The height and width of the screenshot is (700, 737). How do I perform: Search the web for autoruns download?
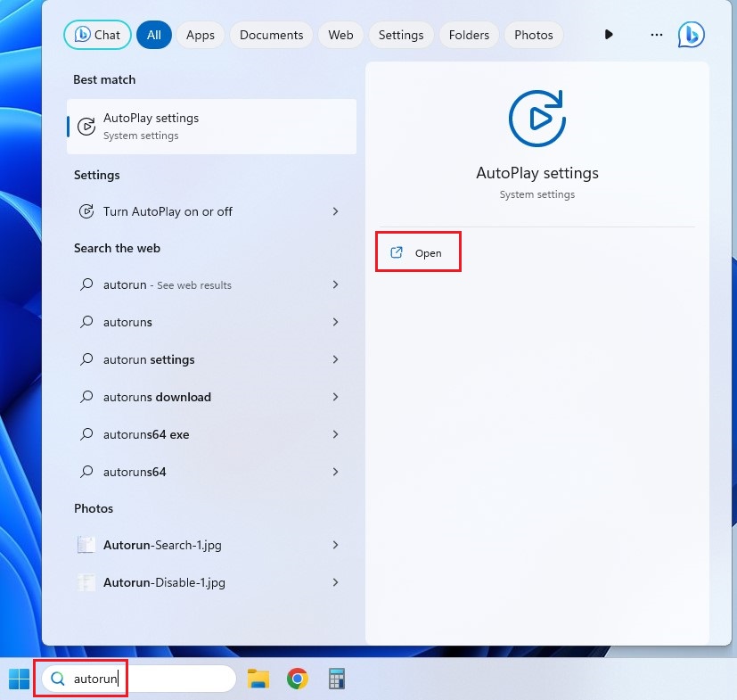point(158,397)
